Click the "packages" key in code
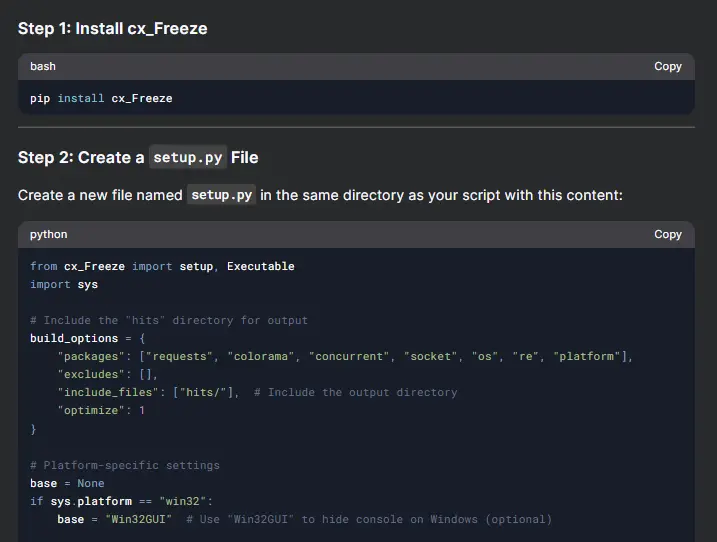 (x=91, y=356)
